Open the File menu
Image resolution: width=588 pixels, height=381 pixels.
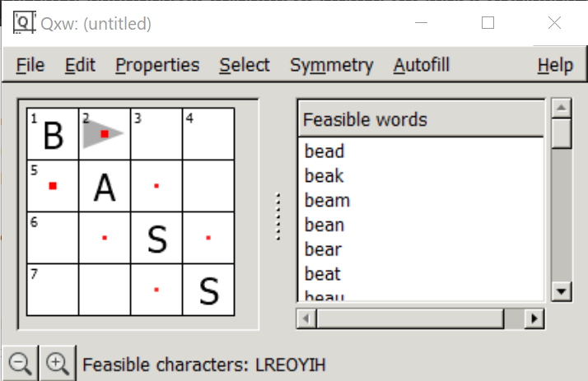(x=30, y=65)
